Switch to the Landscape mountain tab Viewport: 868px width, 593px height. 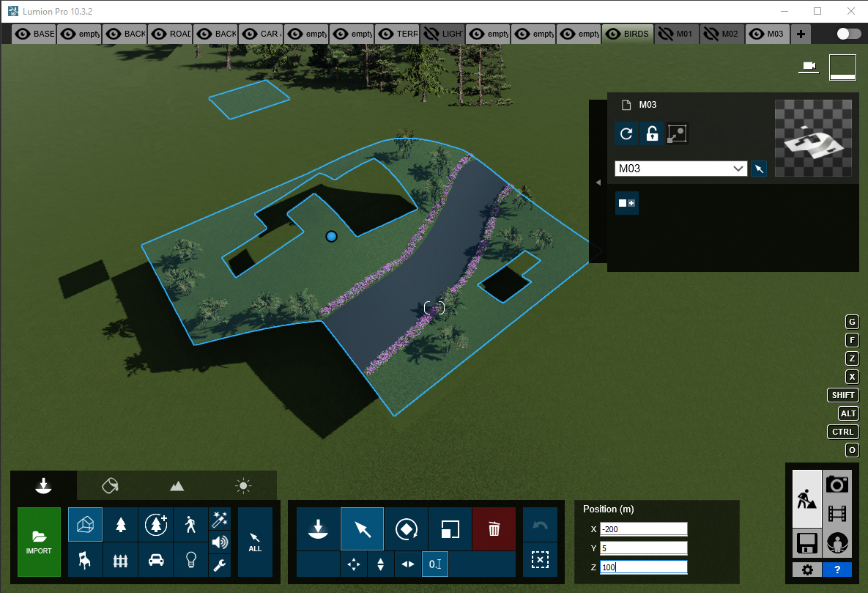(177, 485)
